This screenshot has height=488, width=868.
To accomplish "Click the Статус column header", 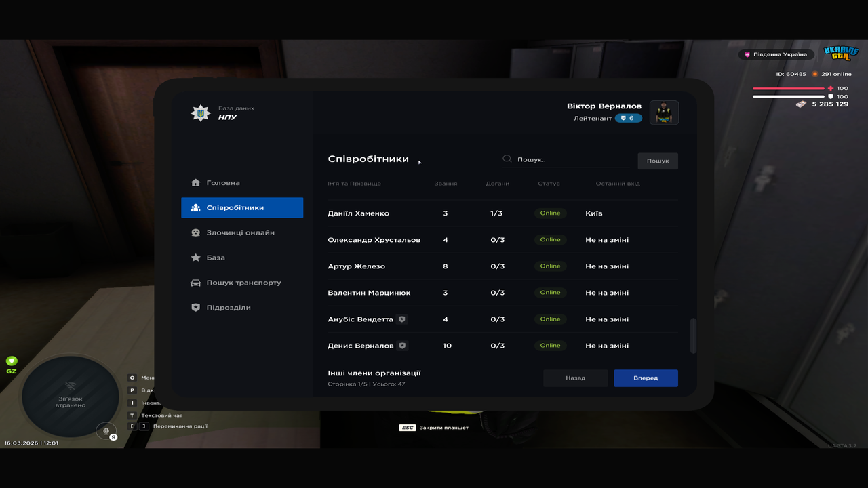I will coord(549,184).
